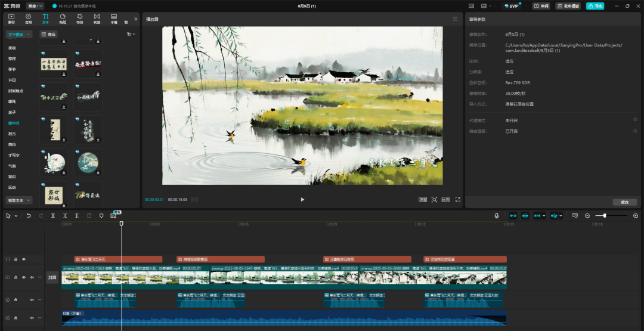Open the filter dropdown in template panel
The image size is (644, 331).
coord(131,34)
